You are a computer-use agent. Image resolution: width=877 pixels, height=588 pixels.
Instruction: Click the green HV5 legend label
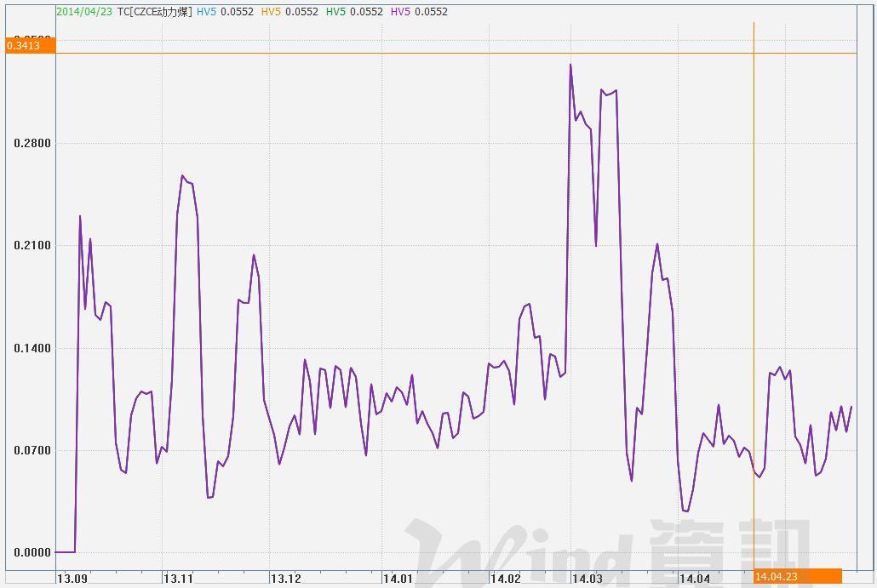point(336,12)
